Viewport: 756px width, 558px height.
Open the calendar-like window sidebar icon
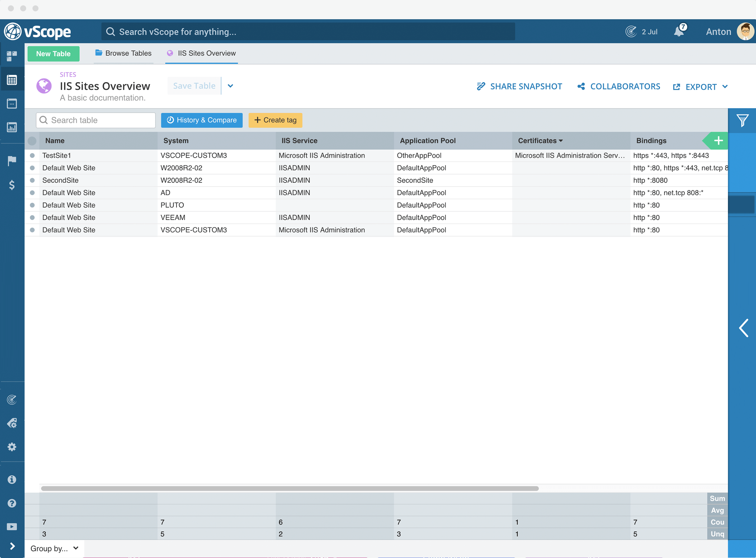tap(12, 103)
